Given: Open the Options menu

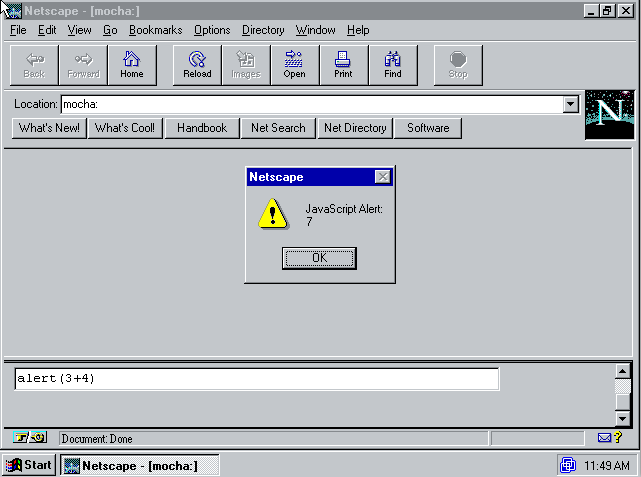Looking at the screenshot, I should 212,30.
